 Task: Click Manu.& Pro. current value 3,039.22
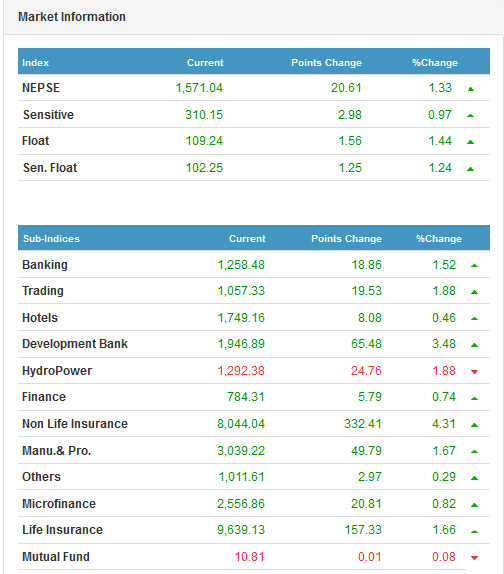click(241, 451)
